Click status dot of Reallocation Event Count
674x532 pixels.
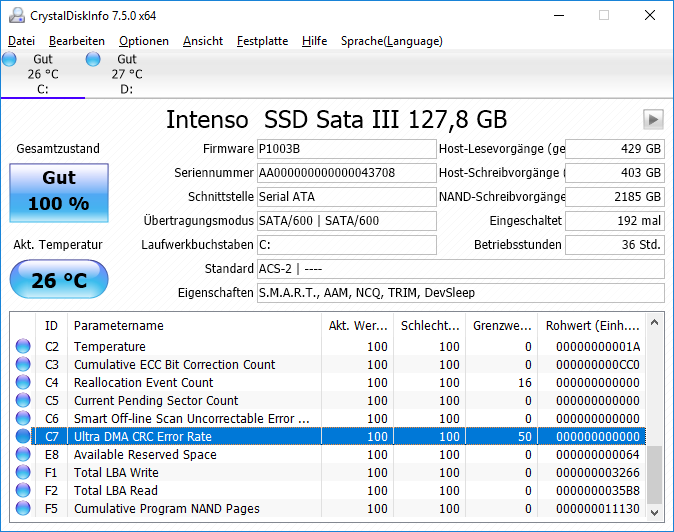coord(23,382)
